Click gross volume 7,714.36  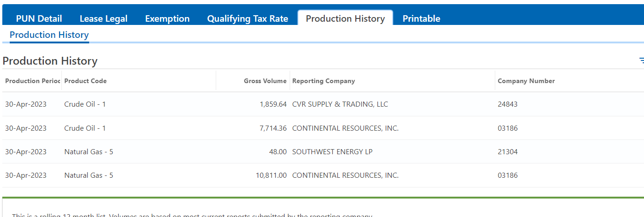tap(273, 128)
